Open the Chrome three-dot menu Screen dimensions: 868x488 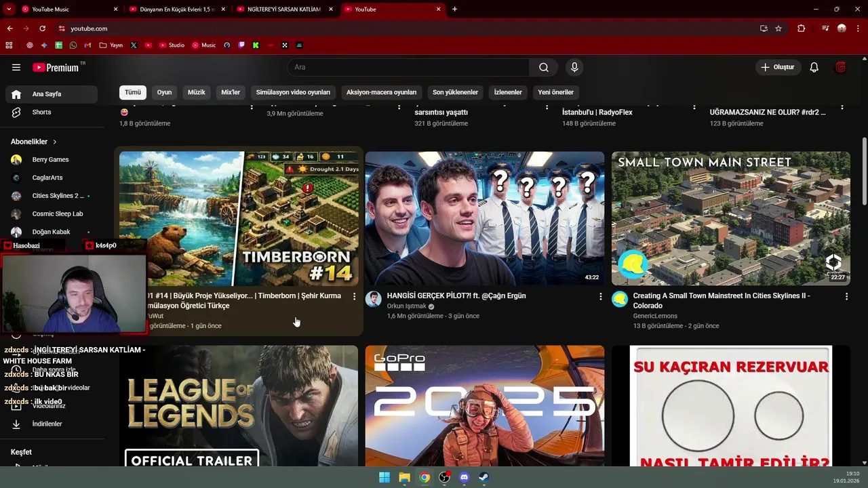click(858, 28)
